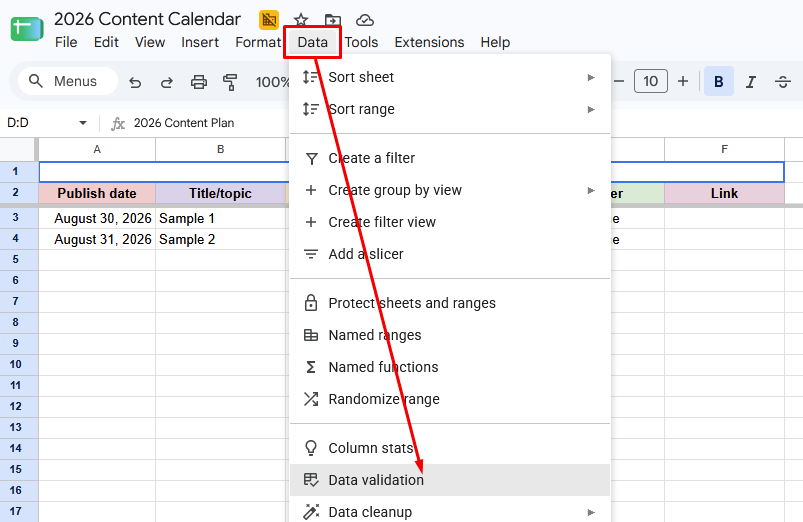
Task: Expand the Data cleanup submenu
Action: tap(450, 512)
